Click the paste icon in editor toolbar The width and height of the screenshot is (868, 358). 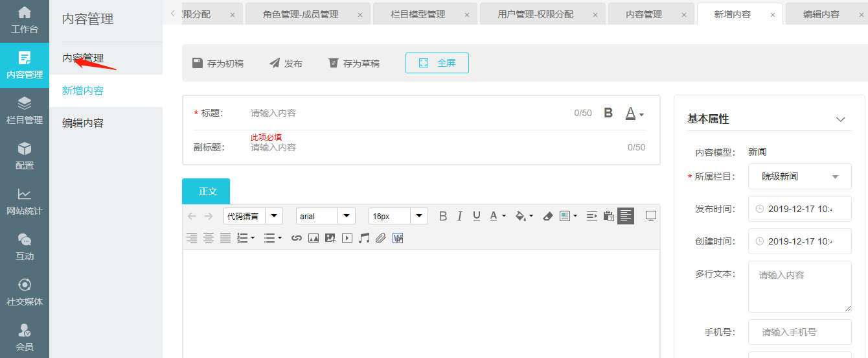pos(608,216)
